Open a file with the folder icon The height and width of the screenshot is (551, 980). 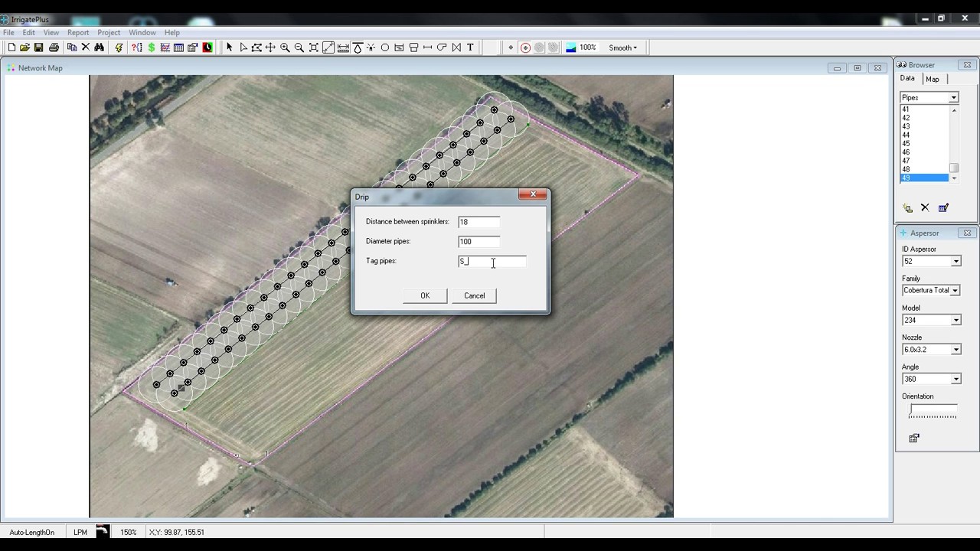pyautogui.click(x=24, y=47)
